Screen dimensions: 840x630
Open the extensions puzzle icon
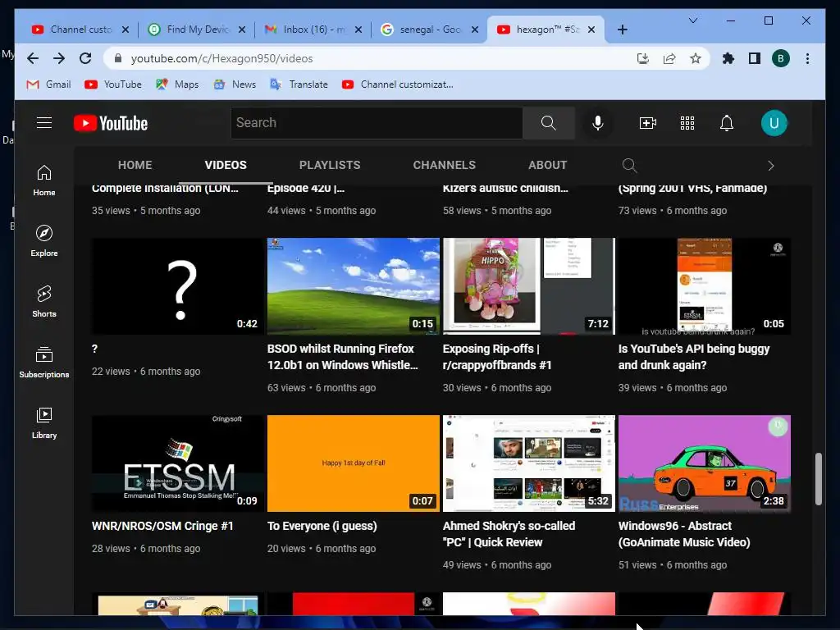click(x=728, y=58)
